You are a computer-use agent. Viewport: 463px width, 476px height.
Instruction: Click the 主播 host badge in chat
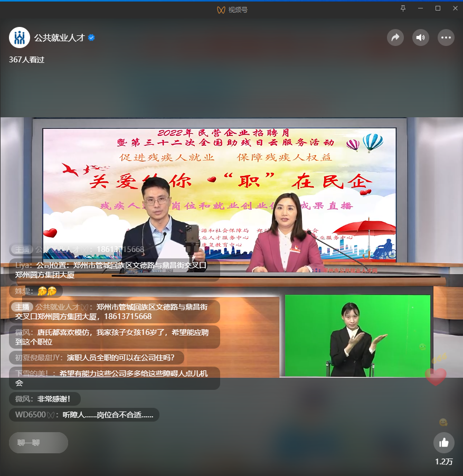click(22, 307)
